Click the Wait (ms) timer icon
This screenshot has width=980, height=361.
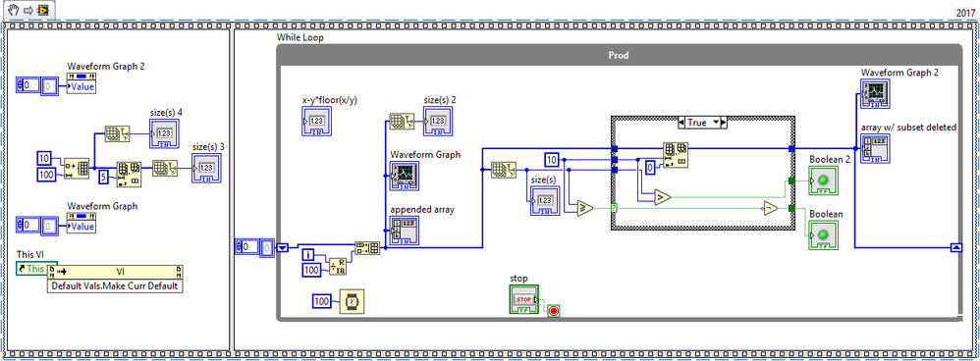[353, 302]
